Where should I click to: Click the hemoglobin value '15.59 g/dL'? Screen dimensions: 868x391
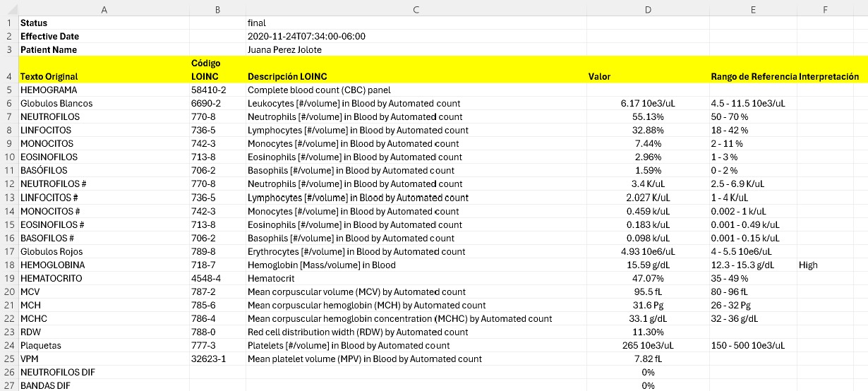(648, 265)
